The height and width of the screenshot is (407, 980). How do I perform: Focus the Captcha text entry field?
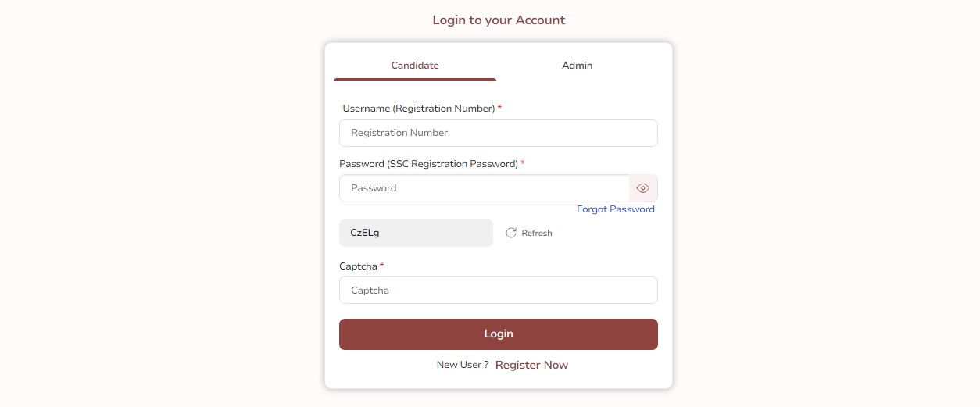coord(498,291)
